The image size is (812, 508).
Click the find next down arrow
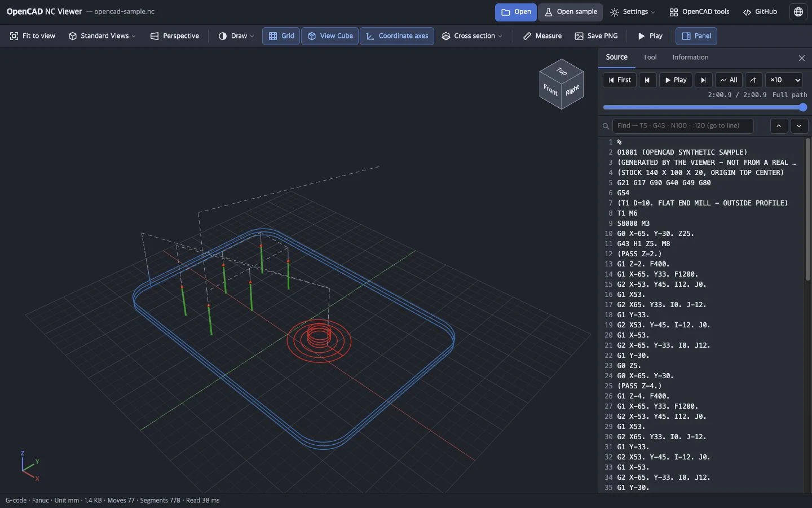[799, 126]
